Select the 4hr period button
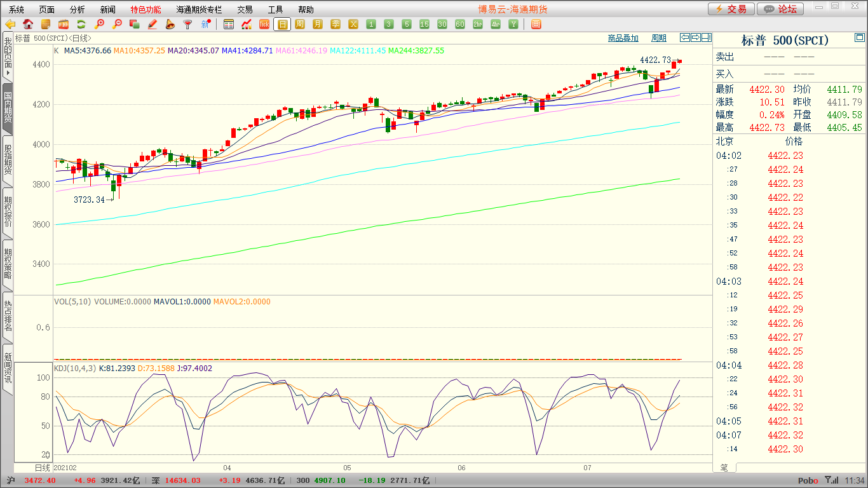 496,24
